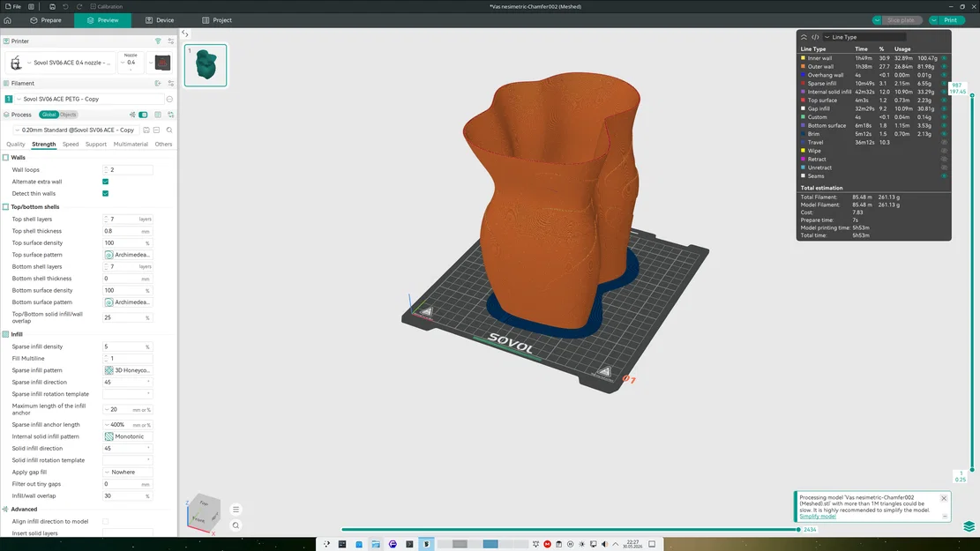The image size is (980, 551).
Task: Remove filament with the minus circle icon
Action: coord(169,99)
